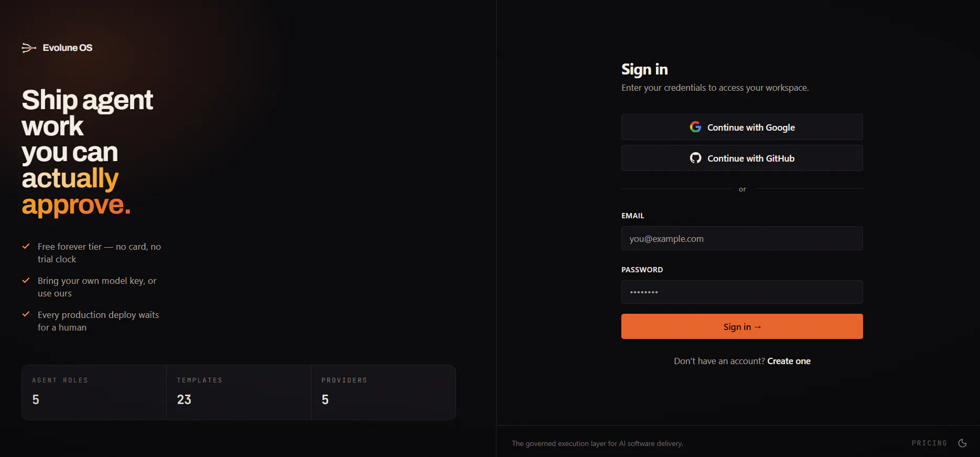Open the Create one account link
Screen dimensions: 980x457
point(789,361)
